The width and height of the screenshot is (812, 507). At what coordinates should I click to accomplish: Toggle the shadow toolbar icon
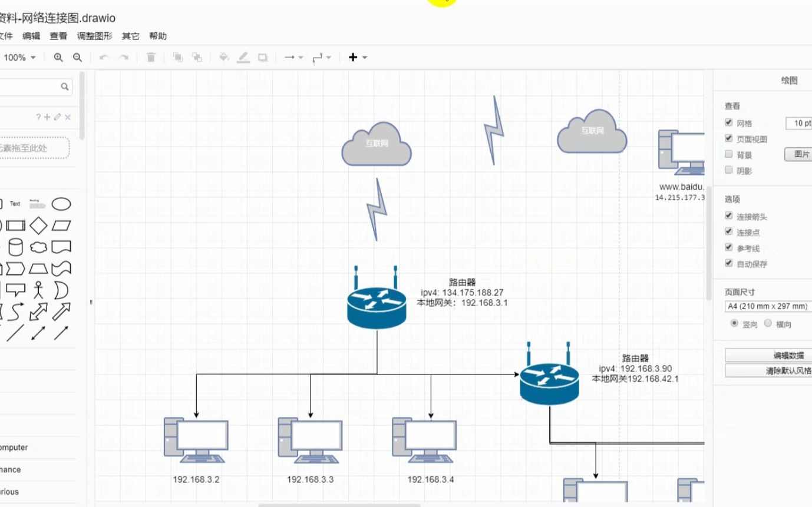pyautogui.click(x=263, y=57)
